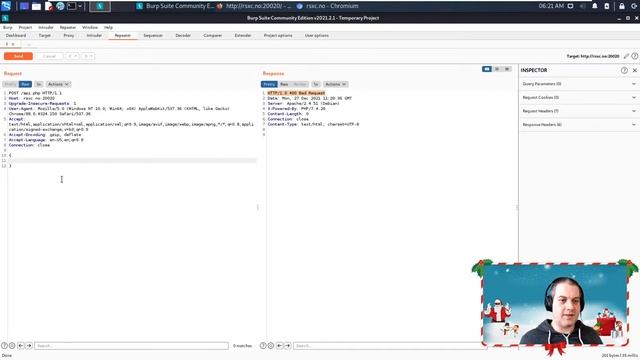The height and width of the screenshot is (360, 640).
Task: Lock the screen with the padlock icon
Action: click(622, 6)
